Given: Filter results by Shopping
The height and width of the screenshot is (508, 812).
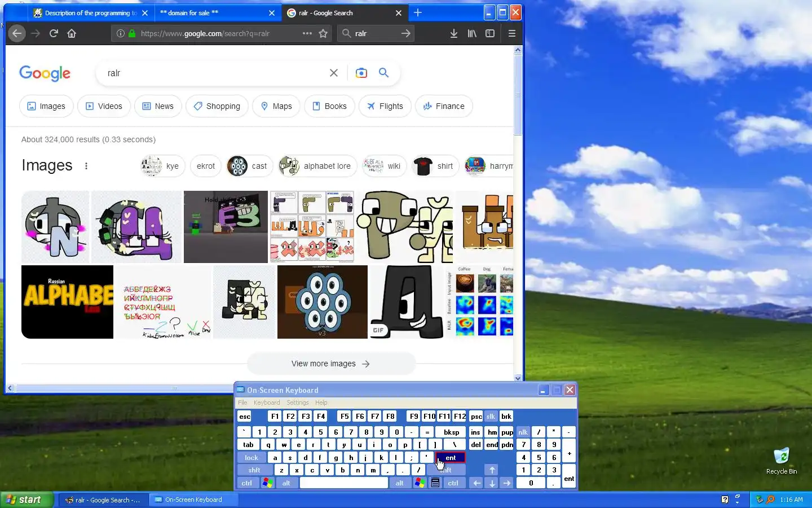Looking at the screenshot, I should (x=217, y=106).
